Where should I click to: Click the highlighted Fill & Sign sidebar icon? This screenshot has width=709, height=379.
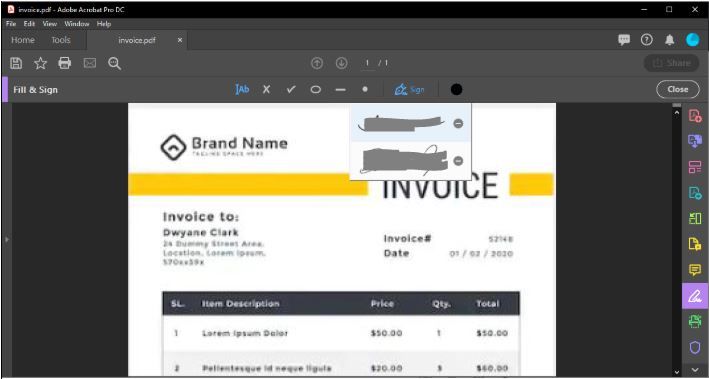pos(695,296)
